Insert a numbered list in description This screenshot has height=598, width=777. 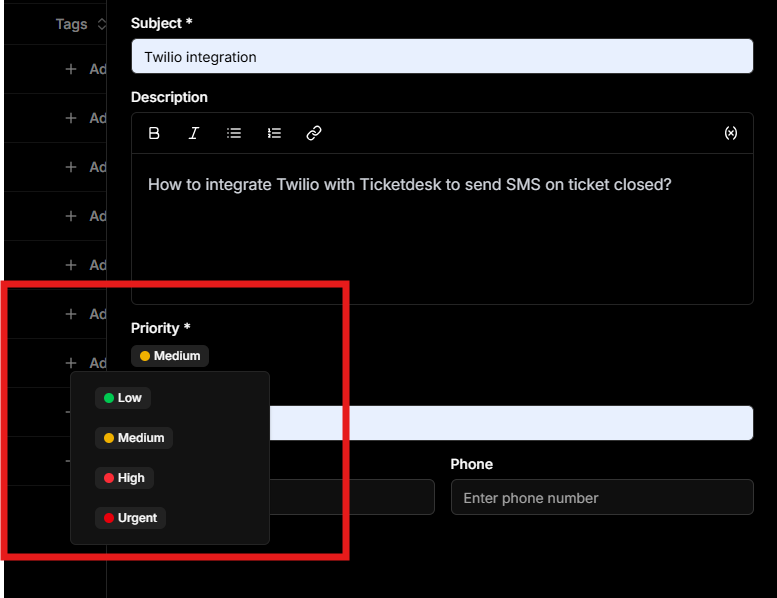pyautogui.click(x=274, y=133)
